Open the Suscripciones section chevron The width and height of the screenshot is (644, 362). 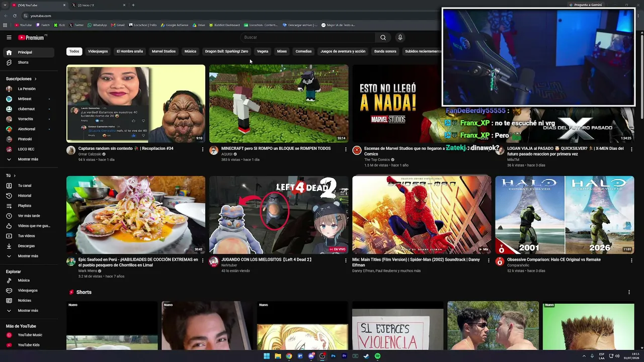click(x=35, y=79)
